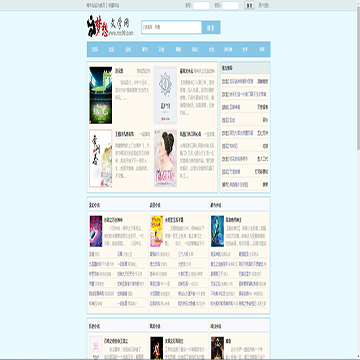
Task: Open the teal blue figure book cover
Action: click(x=217, y=231)
